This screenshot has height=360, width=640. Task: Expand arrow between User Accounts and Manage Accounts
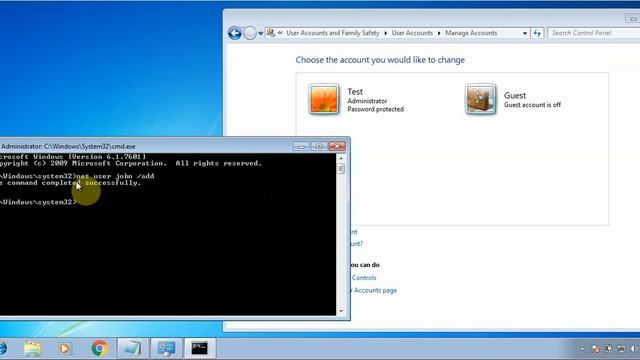(439, 33)
